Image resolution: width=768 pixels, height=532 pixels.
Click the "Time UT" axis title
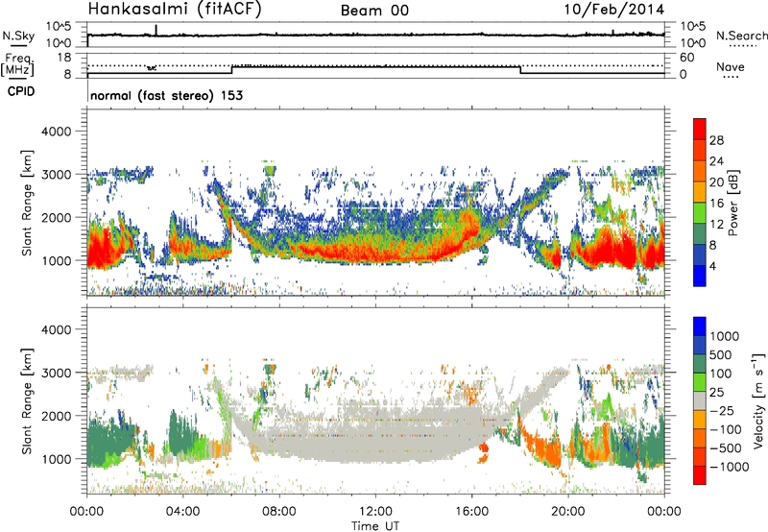click(x=375, y=526)
